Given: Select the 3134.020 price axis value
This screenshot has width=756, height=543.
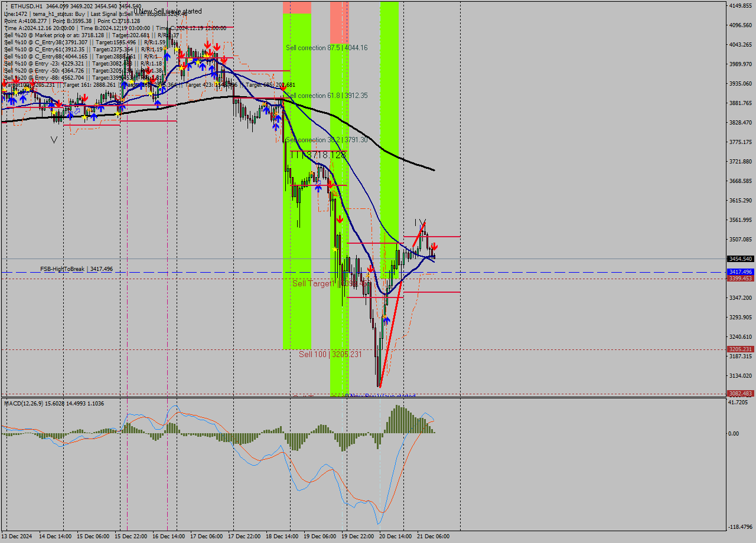Looking at the screenshot, I should pos(741,376).
